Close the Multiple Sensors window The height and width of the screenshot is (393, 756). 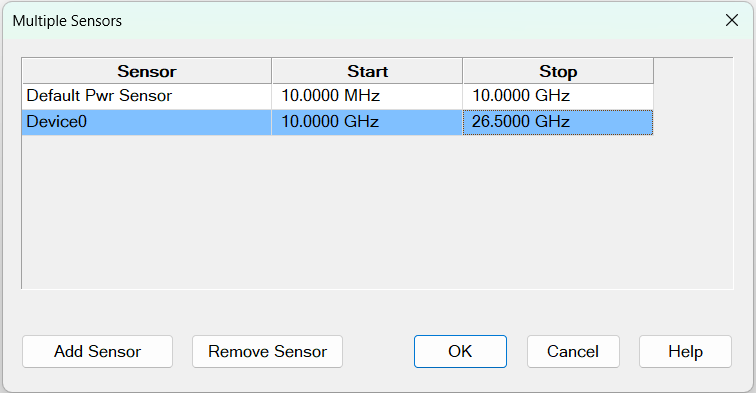click(x=732, y=20)
